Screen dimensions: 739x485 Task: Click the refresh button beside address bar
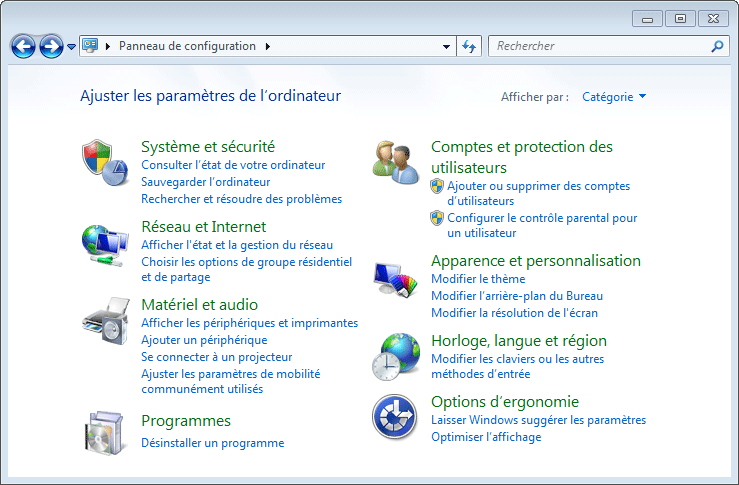[x=468, y=46]
